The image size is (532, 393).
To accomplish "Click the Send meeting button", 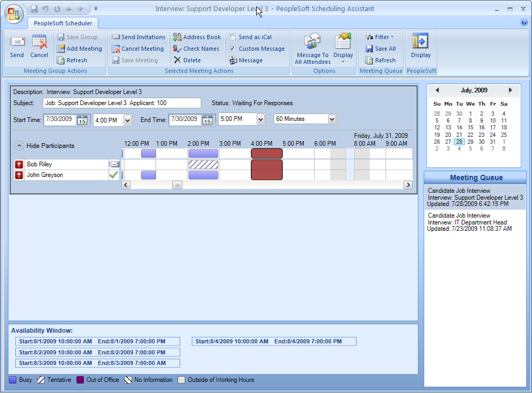I will (16, 48).
